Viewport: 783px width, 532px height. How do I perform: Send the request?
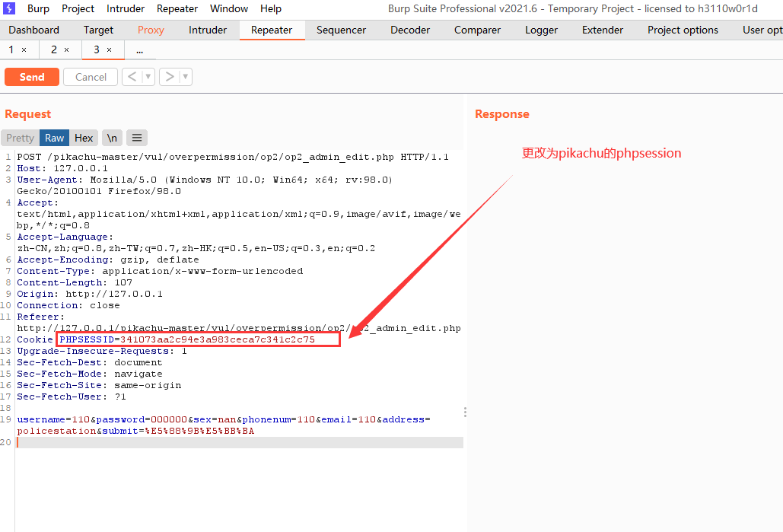pos(32,77)
